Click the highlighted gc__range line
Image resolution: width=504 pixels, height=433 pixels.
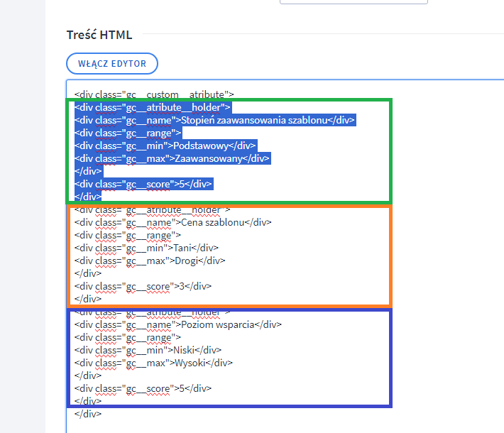[128, 133]
